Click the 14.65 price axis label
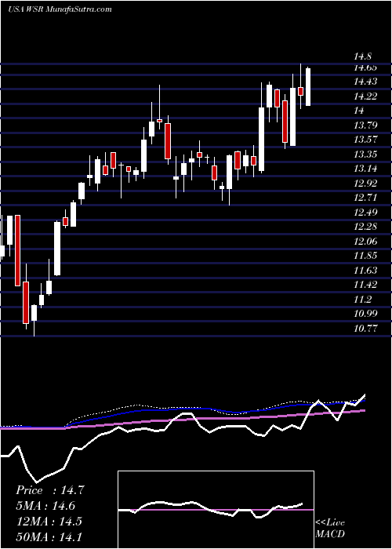Image resolution: width=392 pixels, height=549 pixels. 365,68
